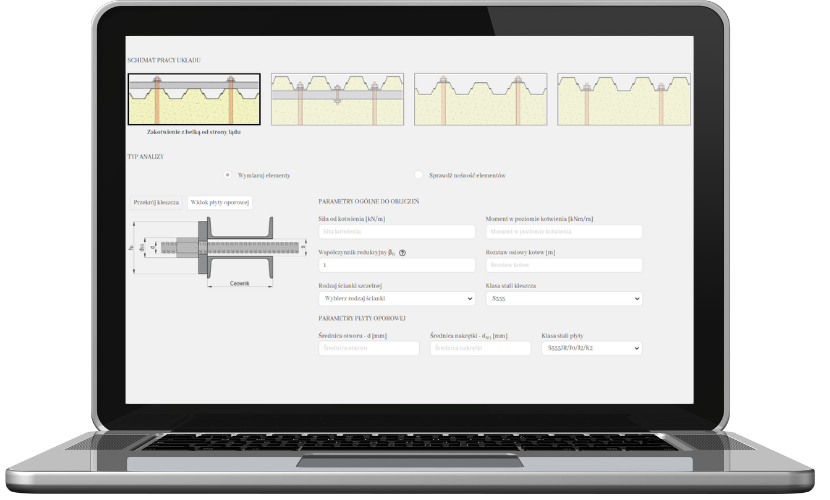Click the Rozstaw osiowy kotew field
Screen dimensions: 830x500
[563, 266]
